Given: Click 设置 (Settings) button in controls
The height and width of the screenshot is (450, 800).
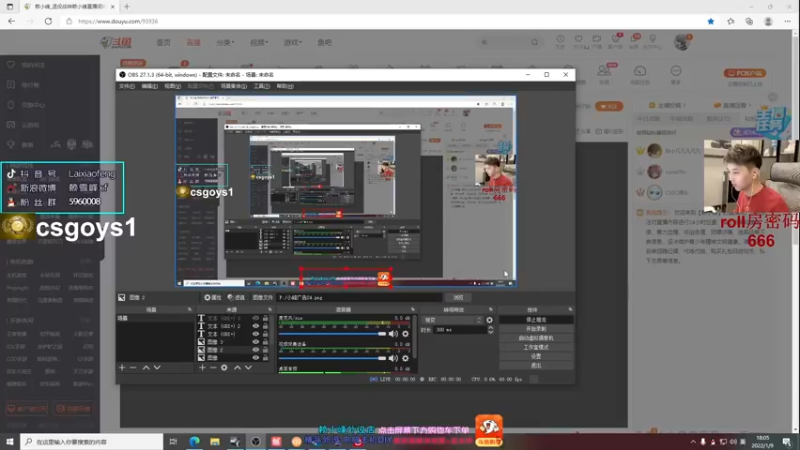Looking at the screenshot, I should click(x=536, y=356).
